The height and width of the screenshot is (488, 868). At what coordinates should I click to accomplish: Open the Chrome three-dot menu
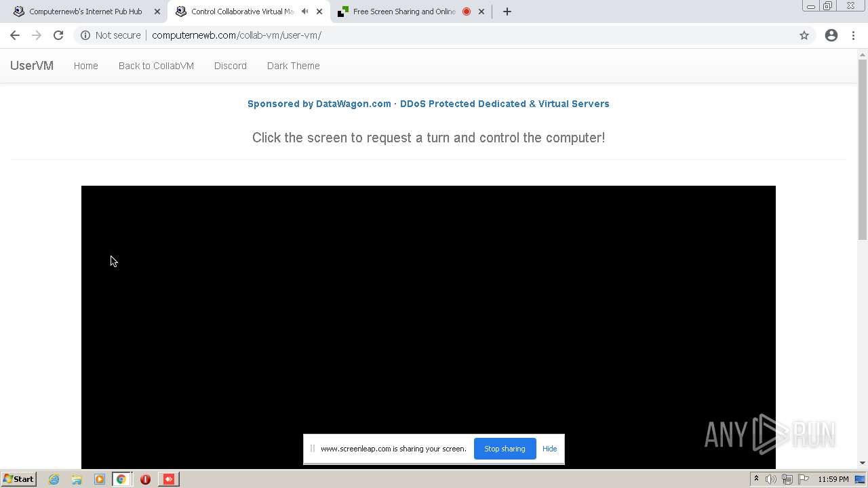point(853,35)
